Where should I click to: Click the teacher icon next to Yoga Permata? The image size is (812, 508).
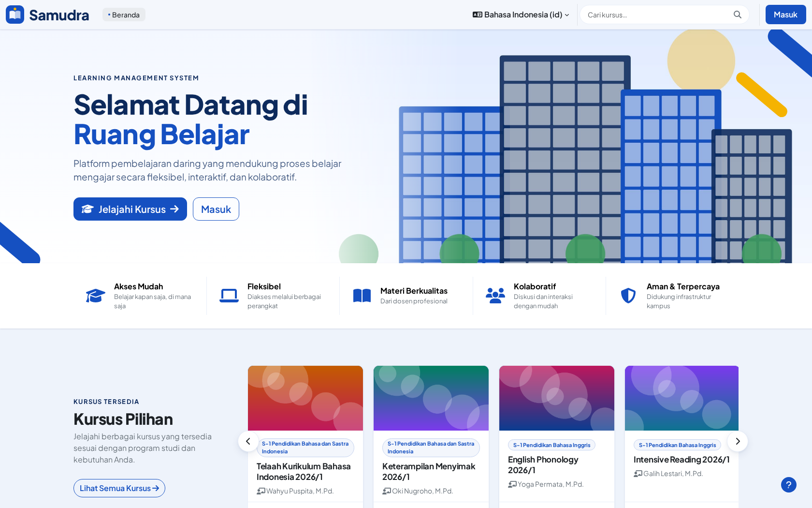point(512,484)
